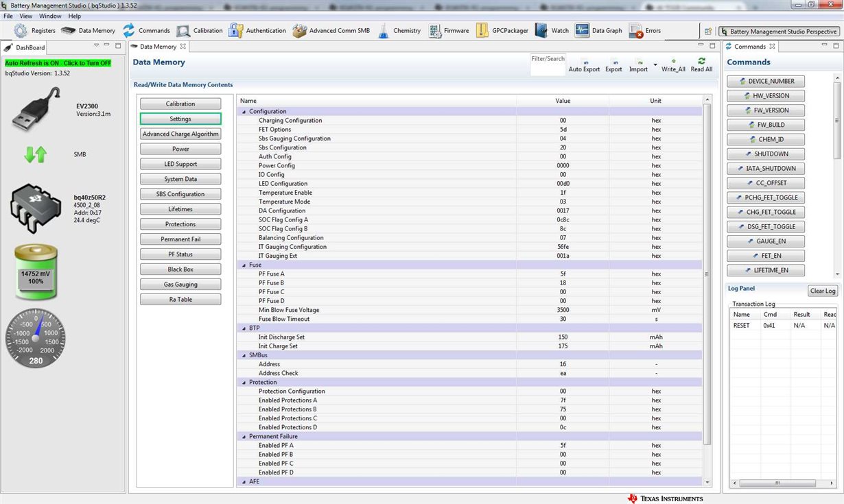Select the IT Gauging Configuration value 56fe
This screenshot has width=844, height=504.
[563, 247]
